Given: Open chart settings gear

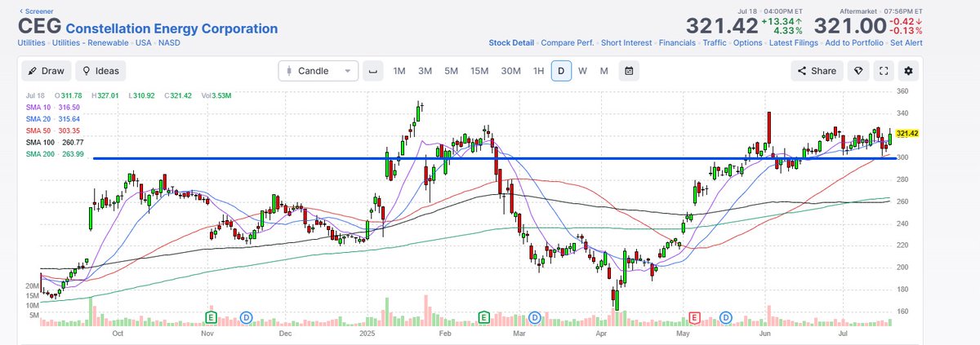Looking at the screenshot, I should 908,71.
